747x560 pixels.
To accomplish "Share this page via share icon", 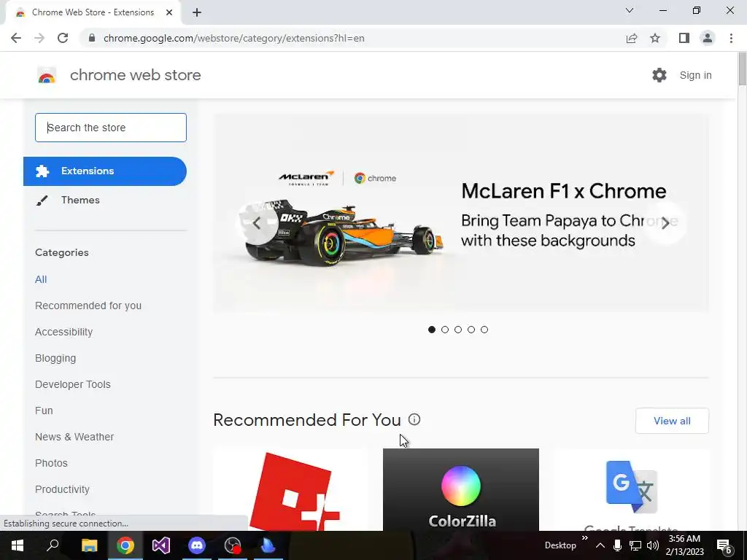I will [632, 38].
